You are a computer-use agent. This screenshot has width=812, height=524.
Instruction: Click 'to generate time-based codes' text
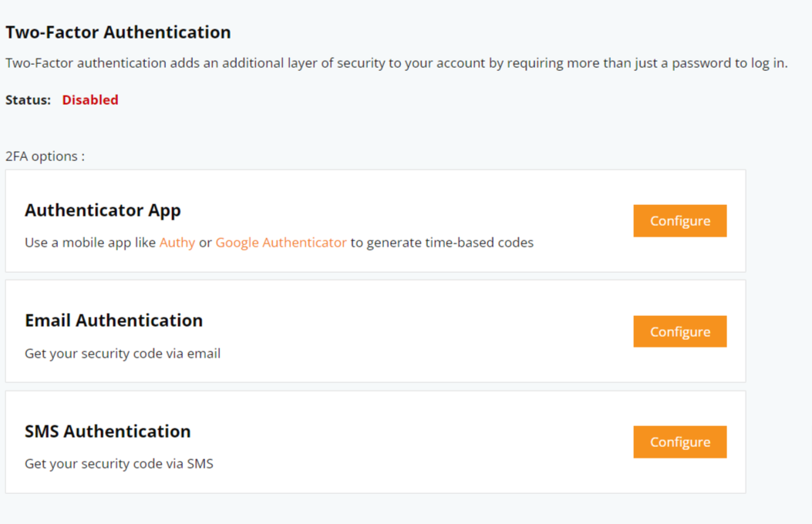pyautogui.click(x=443, y=243)
